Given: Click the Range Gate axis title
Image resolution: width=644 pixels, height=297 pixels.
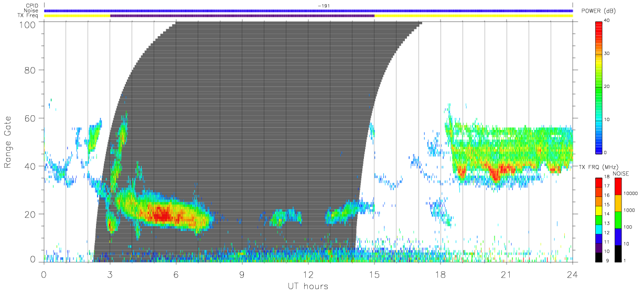Looking at the screenshot, I should tap(8, 142).
